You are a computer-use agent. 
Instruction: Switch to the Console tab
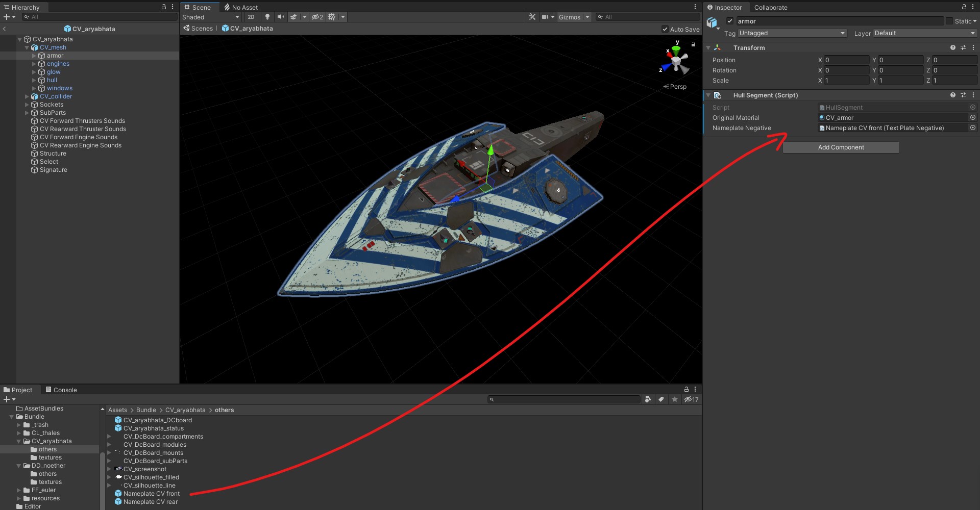(x=61, y=390)
